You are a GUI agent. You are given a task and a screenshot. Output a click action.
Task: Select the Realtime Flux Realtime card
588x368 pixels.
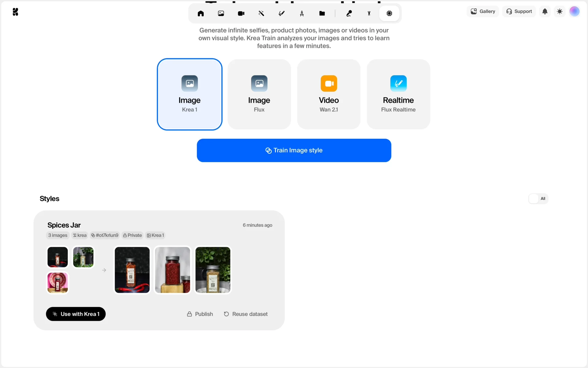pos(398,94)
